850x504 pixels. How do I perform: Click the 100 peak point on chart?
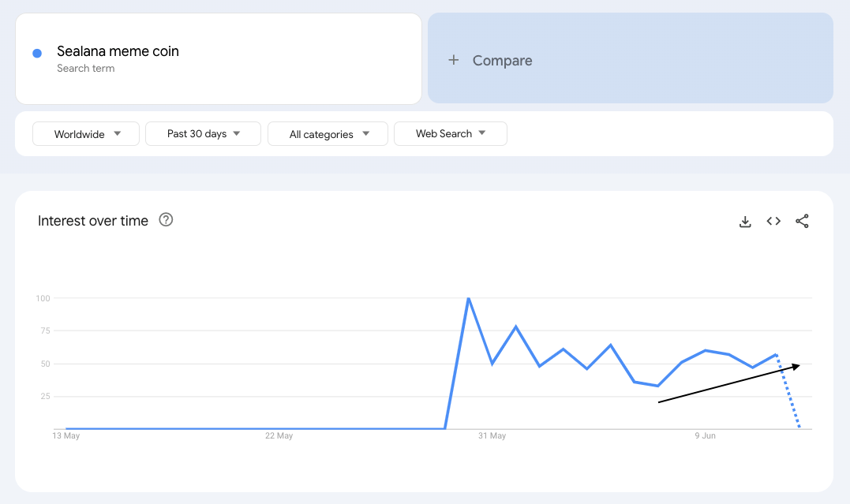click(x=469, y=299)
